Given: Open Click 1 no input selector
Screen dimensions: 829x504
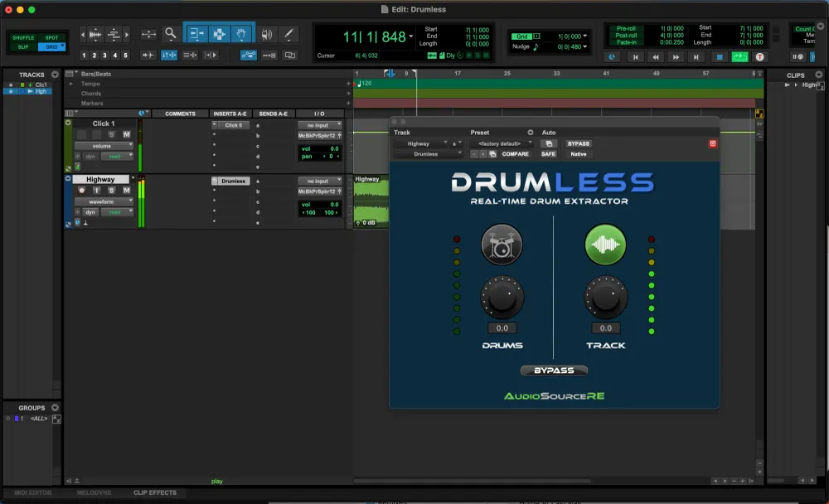Looking at the screenshot, I should point(319,125).
